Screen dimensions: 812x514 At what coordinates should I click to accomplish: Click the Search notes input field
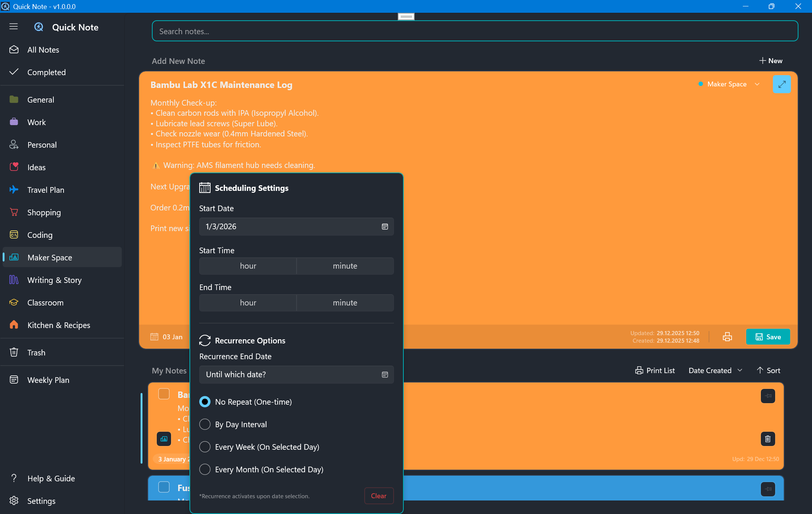pyautogui.click(x=474, y=31)
